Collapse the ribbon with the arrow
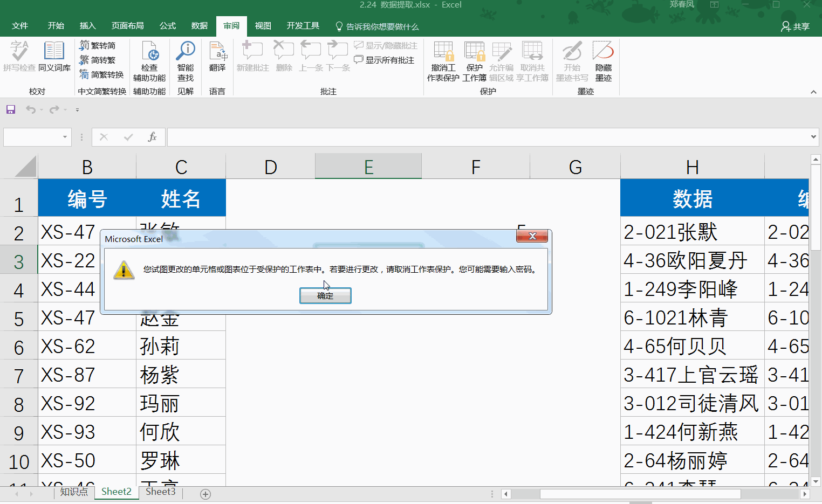 (813, 92)
